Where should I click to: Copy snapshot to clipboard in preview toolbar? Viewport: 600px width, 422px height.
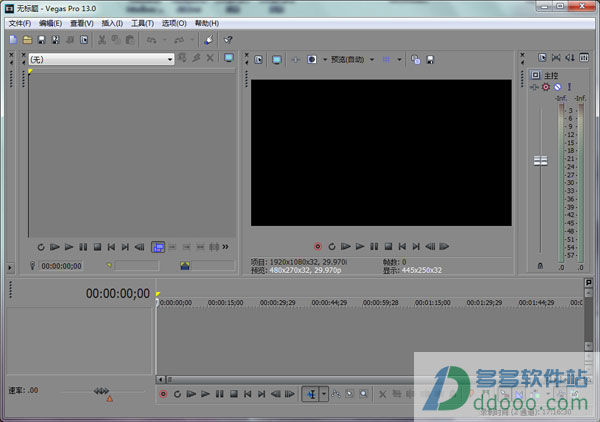416,60
